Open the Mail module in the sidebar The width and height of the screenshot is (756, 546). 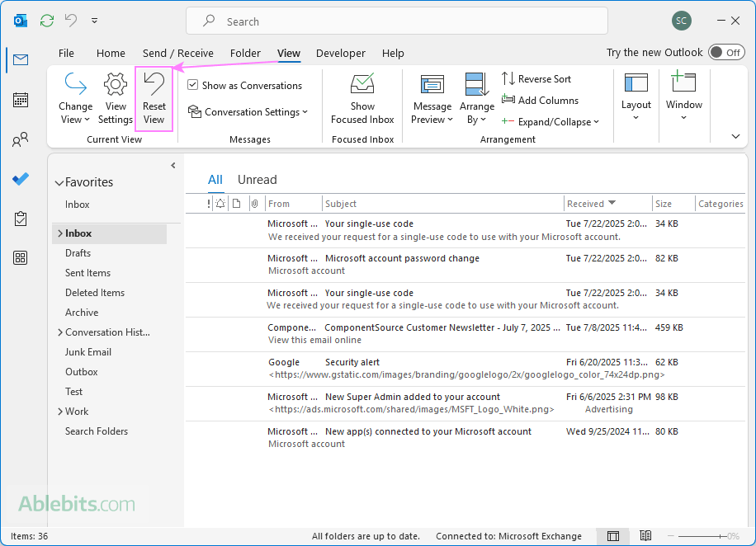[x=21, y=59]
